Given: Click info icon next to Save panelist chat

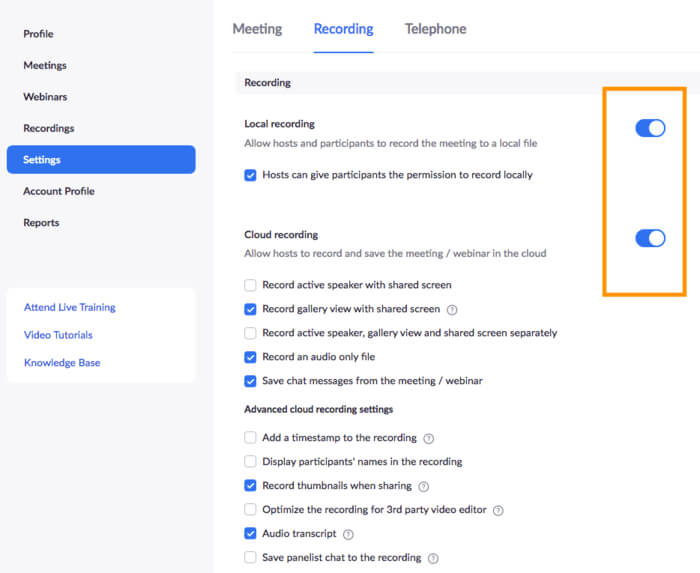Looking at the screenshot, I should pos(433,558).
